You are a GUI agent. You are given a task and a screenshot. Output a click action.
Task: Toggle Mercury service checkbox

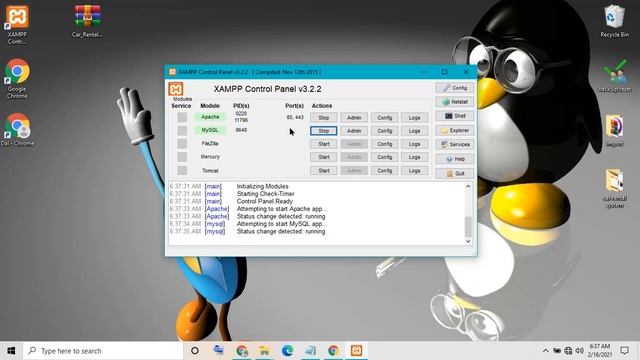pos(182,157)
